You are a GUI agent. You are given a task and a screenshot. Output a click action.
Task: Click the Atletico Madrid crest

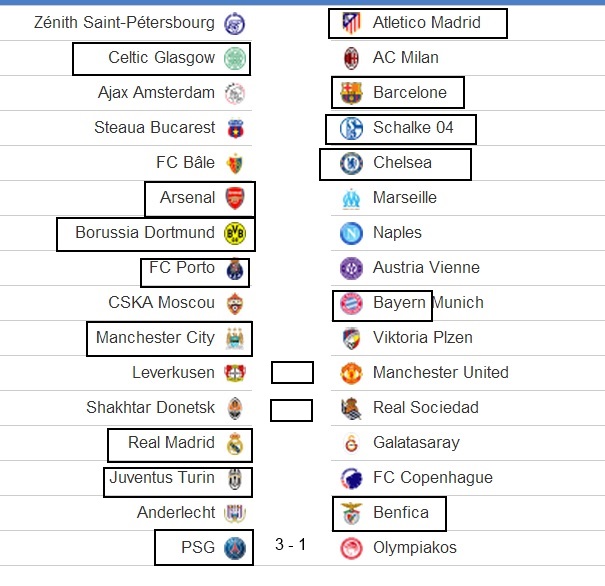click(x=351, y=23)
